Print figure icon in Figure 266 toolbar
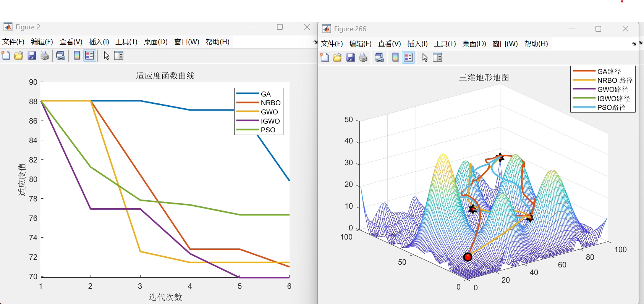The image size is (644, 304). [363, 58]
